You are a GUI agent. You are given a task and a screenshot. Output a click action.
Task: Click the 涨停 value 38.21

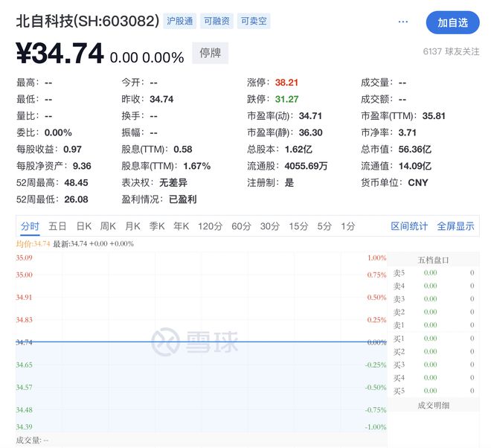(286, 83)
